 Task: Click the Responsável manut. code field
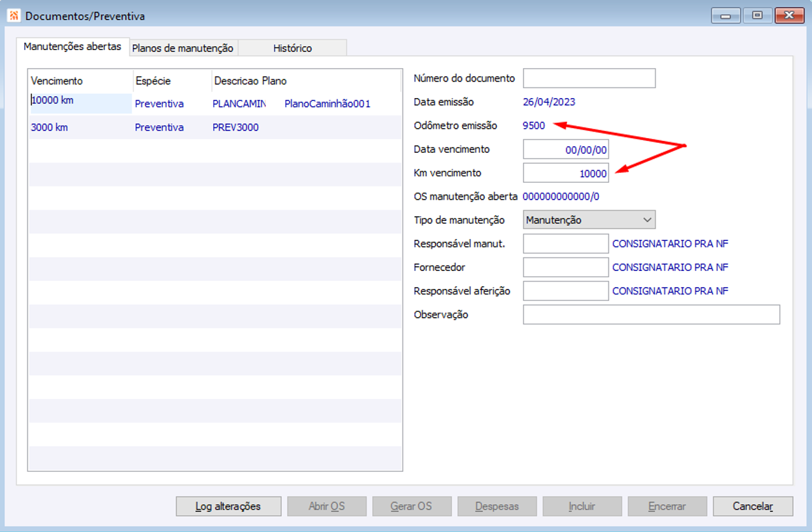pos(566,244)
